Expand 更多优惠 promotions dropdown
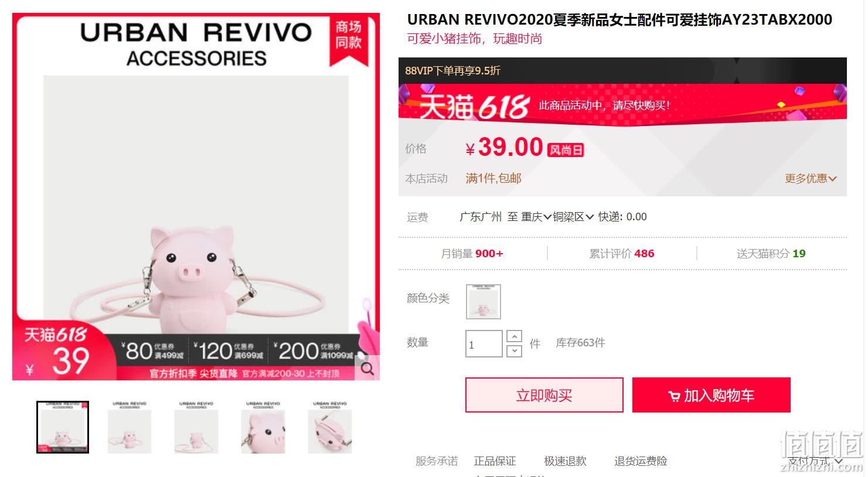 coord(811,178)
